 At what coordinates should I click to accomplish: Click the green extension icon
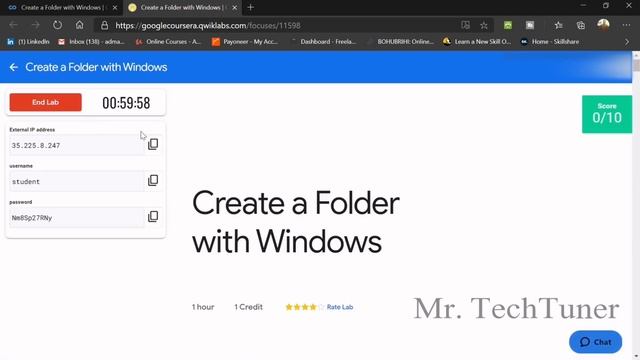click(508, 25)
